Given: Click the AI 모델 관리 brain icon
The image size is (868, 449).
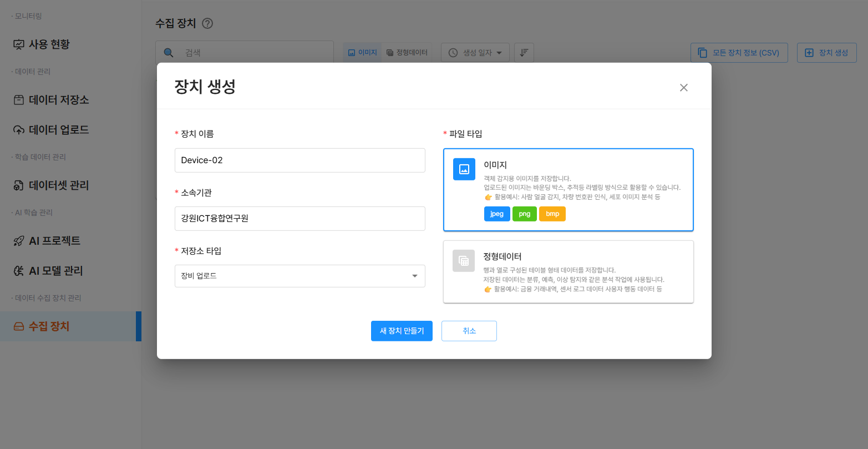Looking at the screenshot, I should (x=19, y=271).
